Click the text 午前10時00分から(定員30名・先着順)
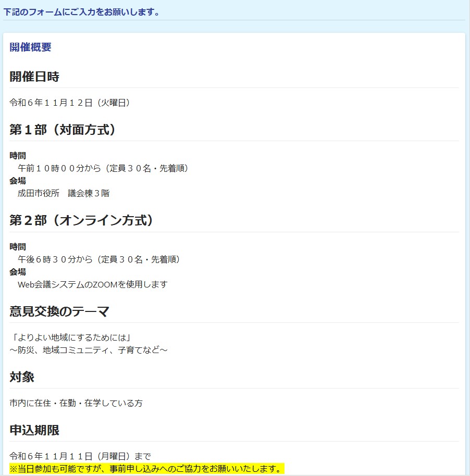 [x=103, y=168]
